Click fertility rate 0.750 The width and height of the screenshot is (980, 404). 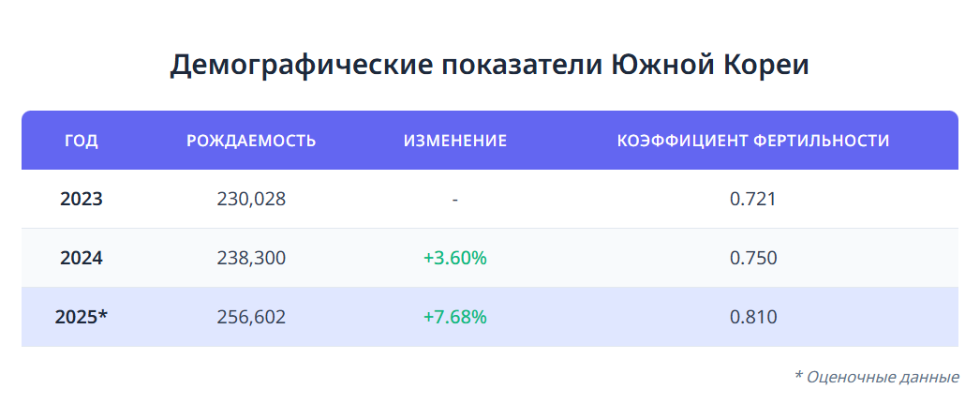click(x=753, y=259)
